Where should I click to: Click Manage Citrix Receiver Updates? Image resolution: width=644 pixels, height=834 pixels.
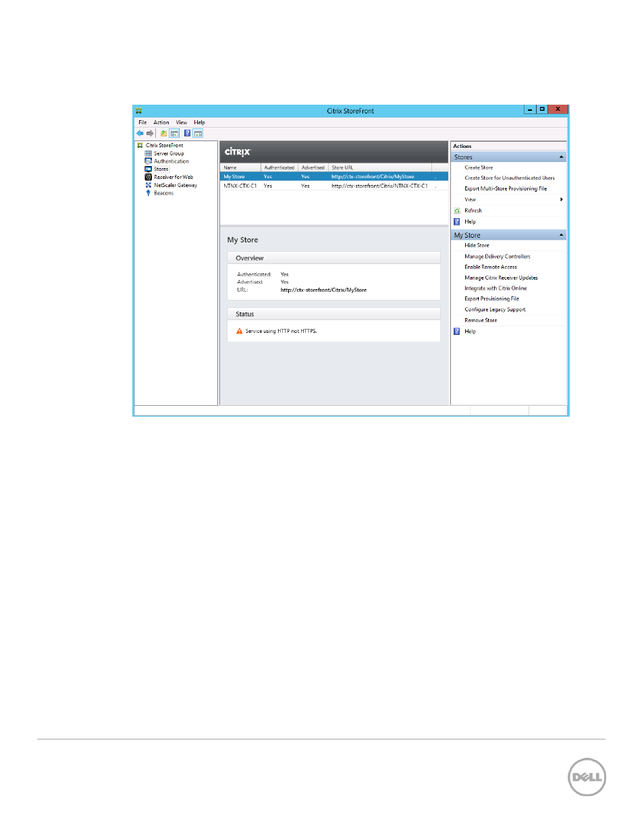(x=502, y=278)
